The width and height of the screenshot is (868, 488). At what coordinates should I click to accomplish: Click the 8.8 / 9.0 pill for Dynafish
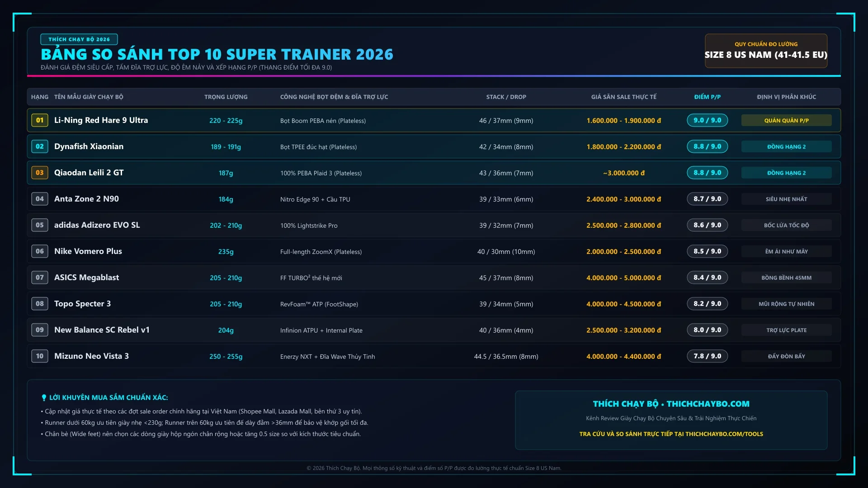[708, 146]
